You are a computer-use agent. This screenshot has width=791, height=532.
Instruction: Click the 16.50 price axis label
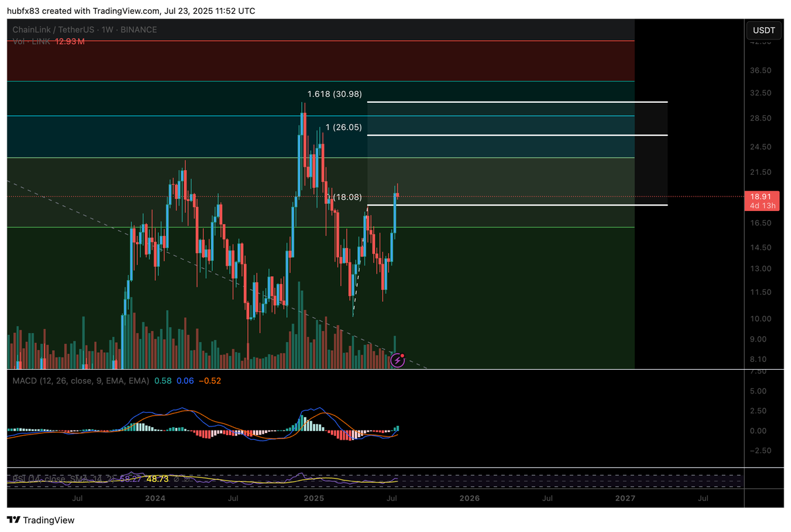click(x=761, y=223)
